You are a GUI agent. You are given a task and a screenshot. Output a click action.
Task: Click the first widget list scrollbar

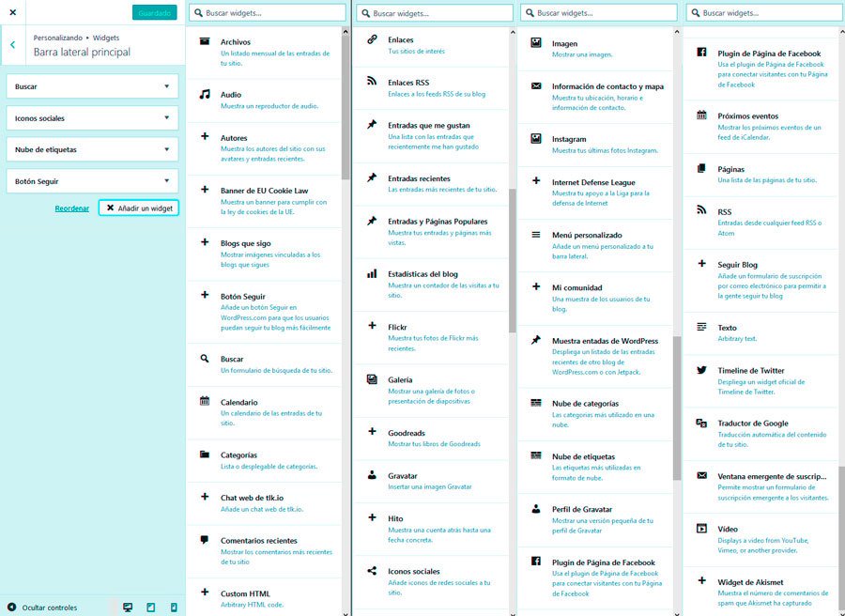coord(346,108)
